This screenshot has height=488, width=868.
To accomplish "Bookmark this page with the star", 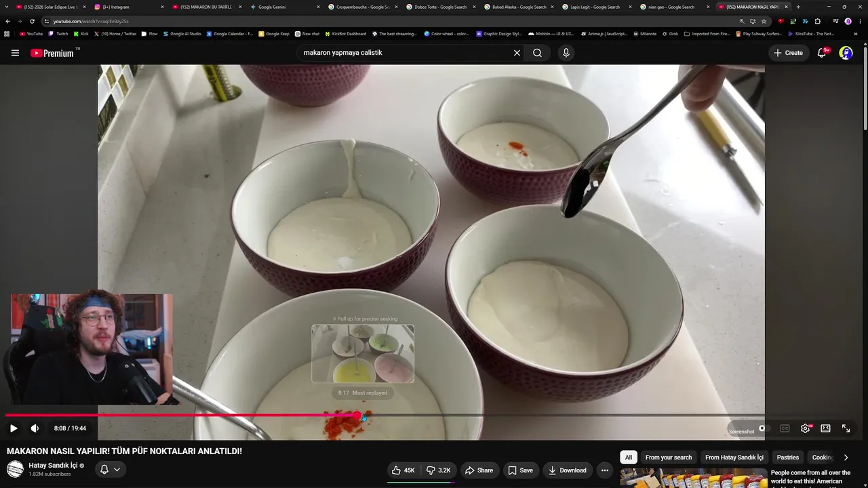I will [764, 21].
